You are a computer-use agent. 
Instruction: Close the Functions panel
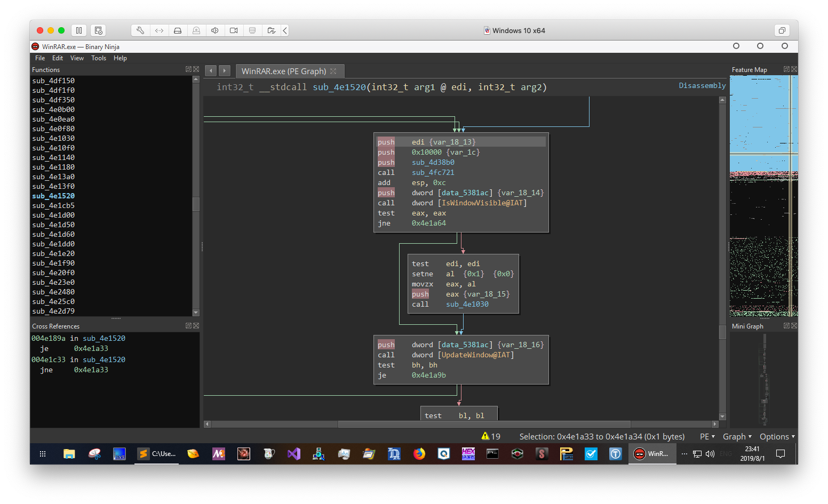click(196, 69)
